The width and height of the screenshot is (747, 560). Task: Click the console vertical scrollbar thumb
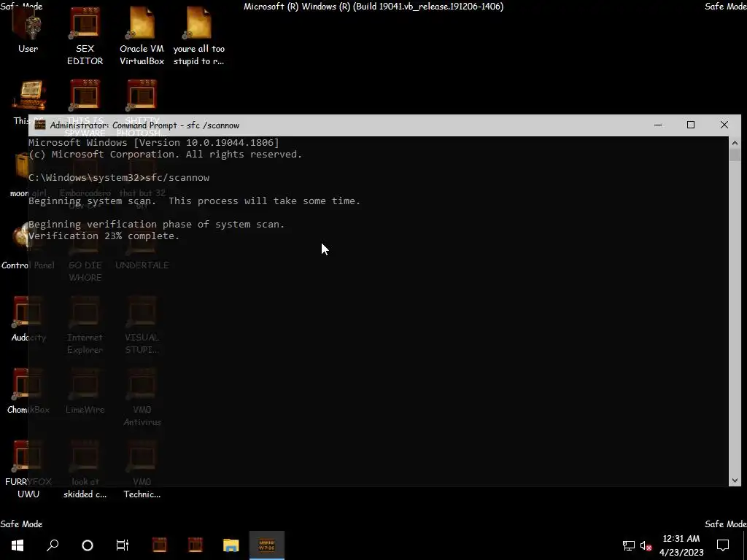(x=735, y=155)
